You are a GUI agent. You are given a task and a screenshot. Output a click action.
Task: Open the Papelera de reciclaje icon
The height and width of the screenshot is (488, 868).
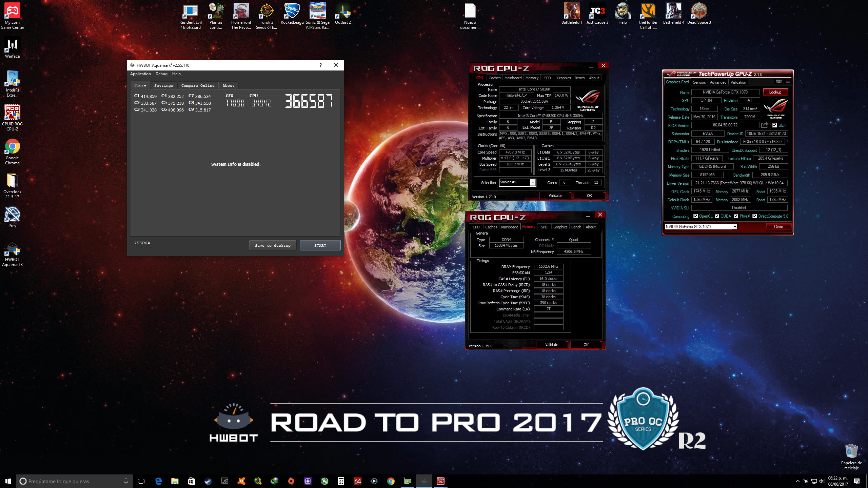click(851, 456)
